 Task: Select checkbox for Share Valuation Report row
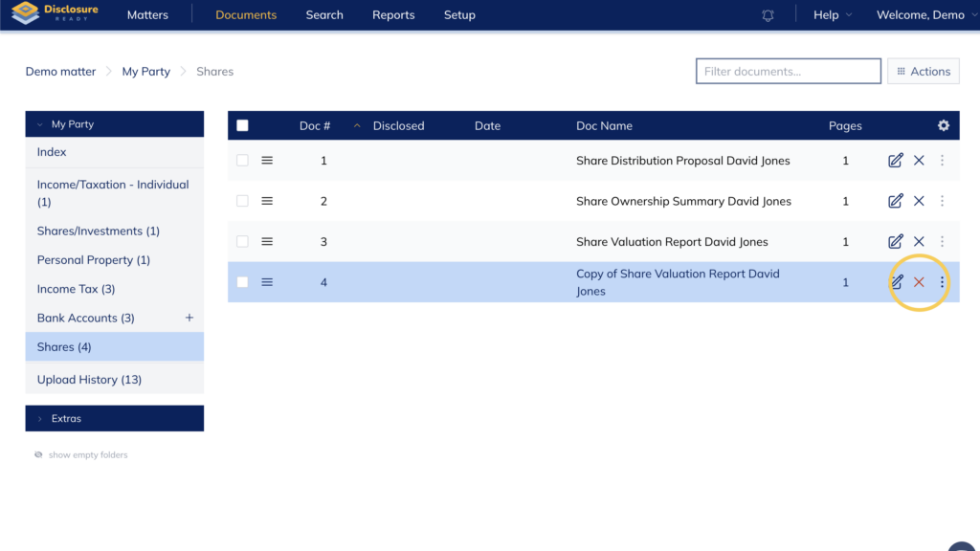(x=242, y=242)
